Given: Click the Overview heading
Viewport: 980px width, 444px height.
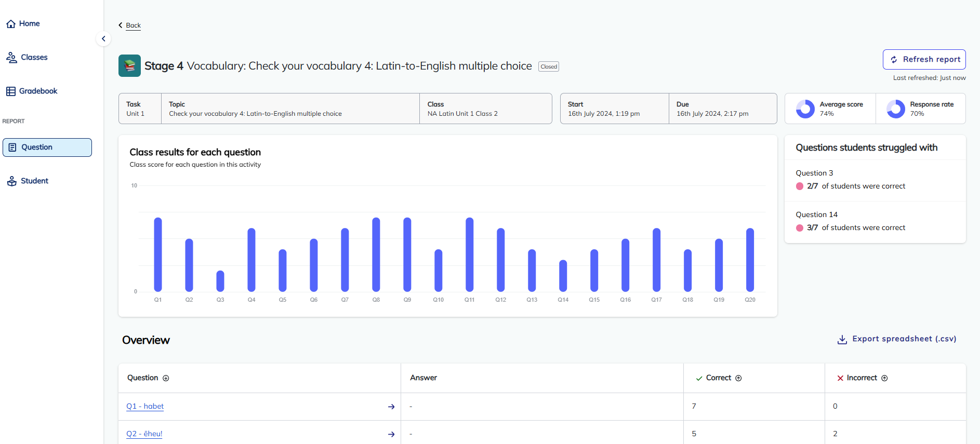Looking at the screenshot, I should coord(146,341).
